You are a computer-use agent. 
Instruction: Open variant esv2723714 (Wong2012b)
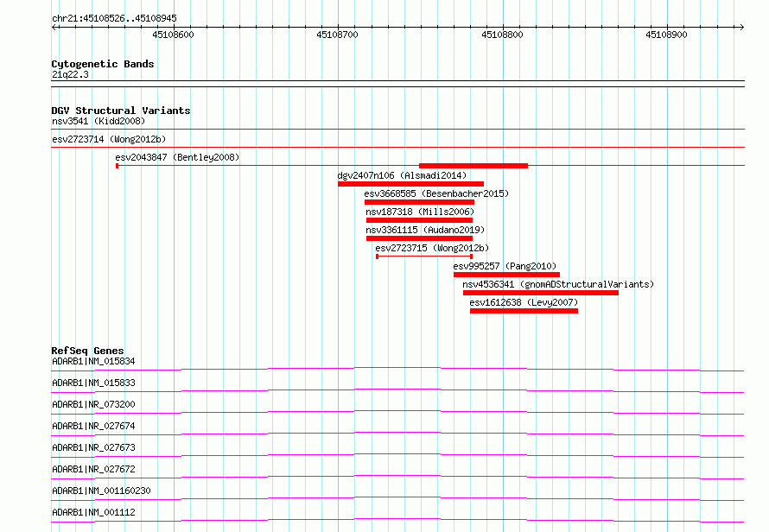tap(109, 139)
